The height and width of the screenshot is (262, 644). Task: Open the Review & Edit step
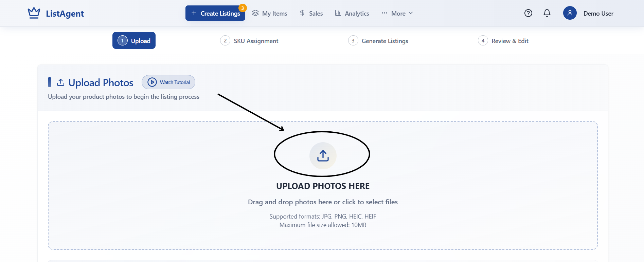click(503, 41)
